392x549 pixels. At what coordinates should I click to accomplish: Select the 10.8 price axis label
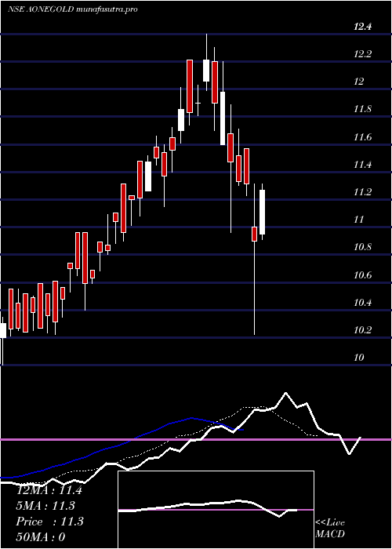coord(362,248)
